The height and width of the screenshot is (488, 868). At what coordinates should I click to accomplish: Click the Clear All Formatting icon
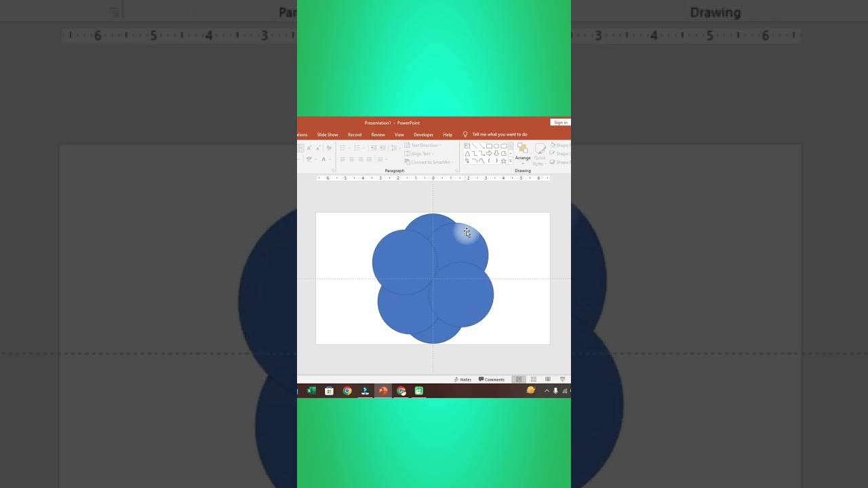click(329, 148)
